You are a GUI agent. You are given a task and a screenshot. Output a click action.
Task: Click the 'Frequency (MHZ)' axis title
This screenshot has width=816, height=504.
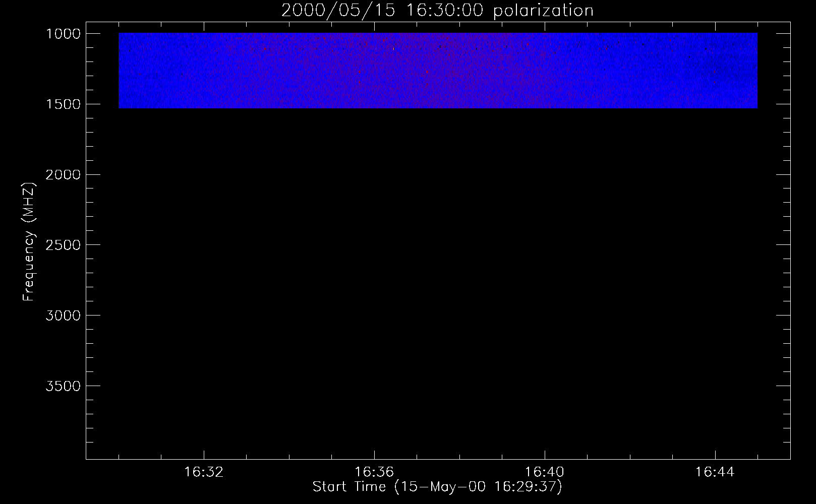click(29, 241)
